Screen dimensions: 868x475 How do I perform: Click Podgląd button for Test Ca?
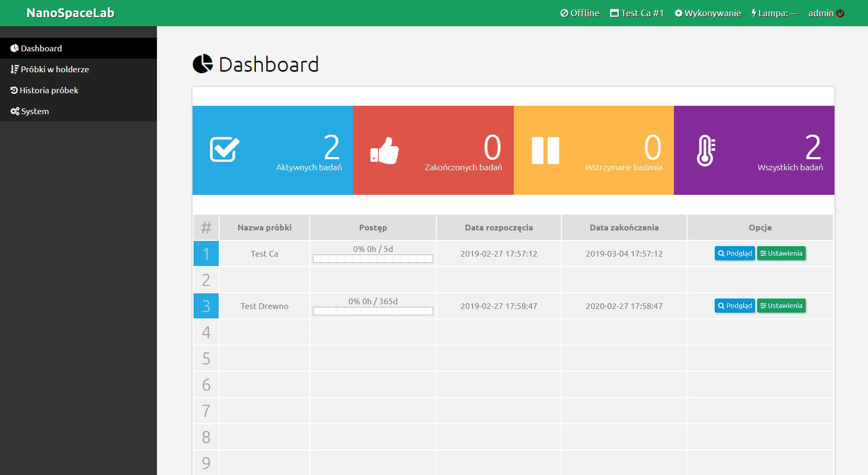coord(735,253)
